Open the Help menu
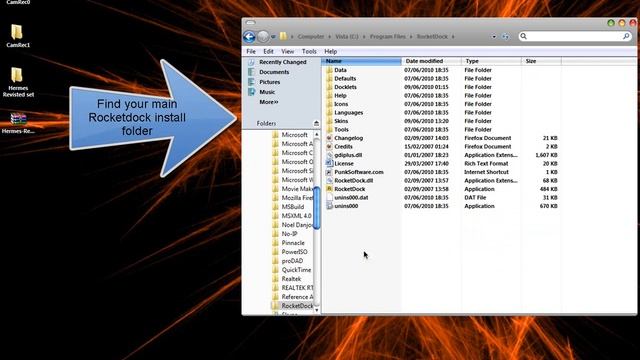The height and width of the screenshot is (360, 640). [x=331, y=51]
